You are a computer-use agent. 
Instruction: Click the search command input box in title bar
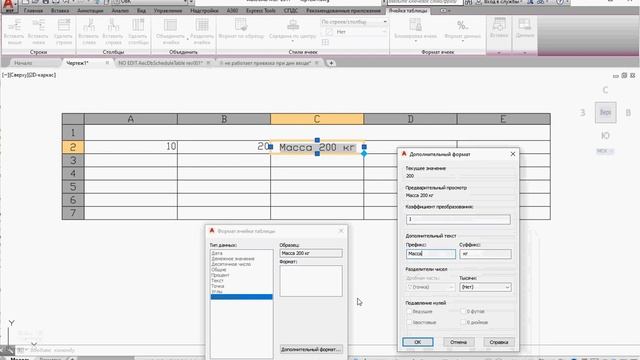point(424,2)
